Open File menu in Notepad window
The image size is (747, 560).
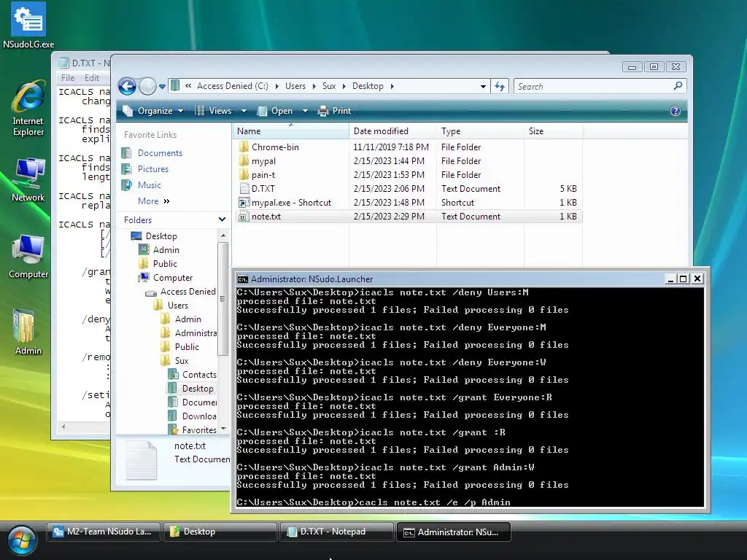pyautogui.click(x=68, y=77)
